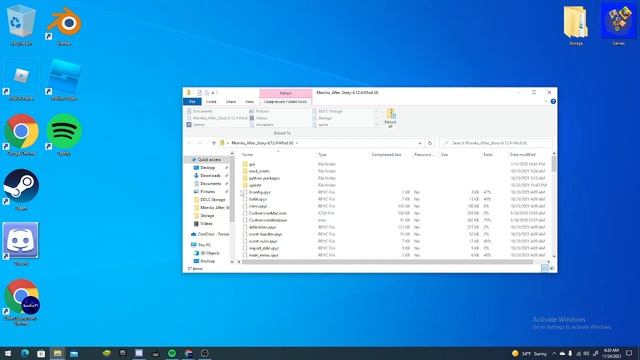Go back with the Explorer back arrow

tap(189, 143)
